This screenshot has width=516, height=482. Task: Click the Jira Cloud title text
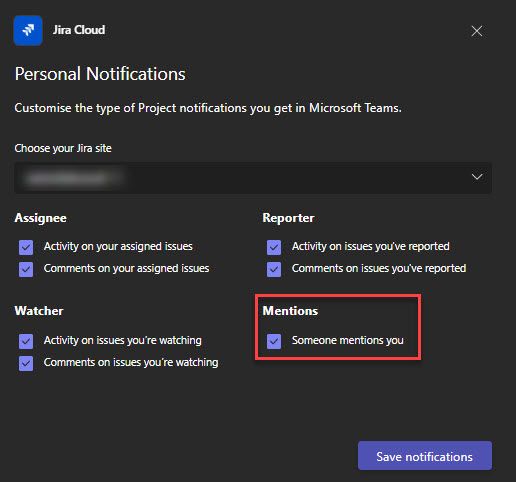pyautogui.click(x=79, y=30)
